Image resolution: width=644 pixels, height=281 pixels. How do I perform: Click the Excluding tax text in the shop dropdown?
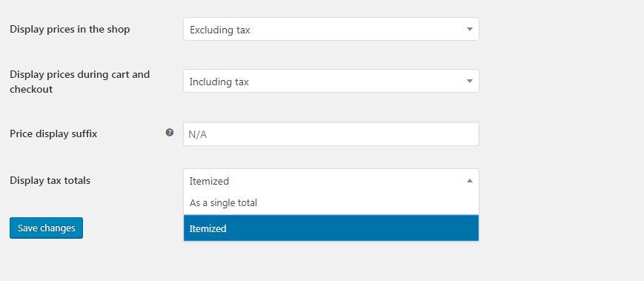pyautogui.click(x=220, y=30)
